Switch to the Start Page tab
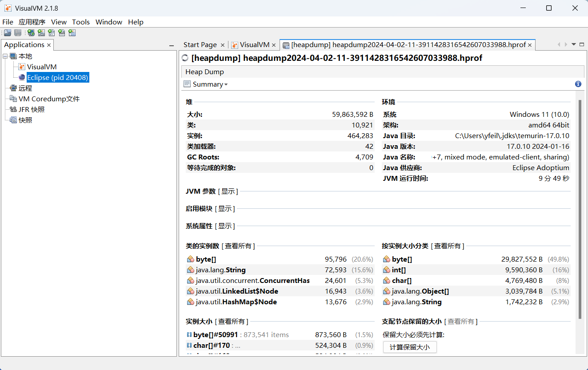This screenshot has height=370, width=588. point(200,44)
